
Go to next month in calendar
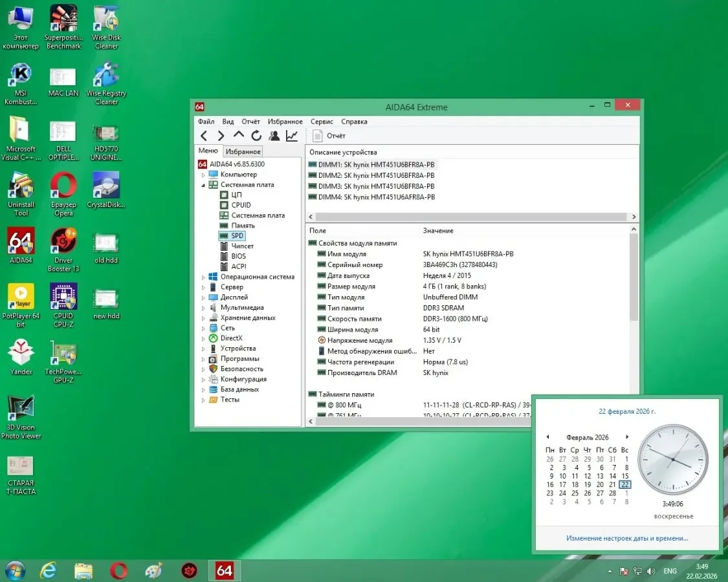point(627,436)
